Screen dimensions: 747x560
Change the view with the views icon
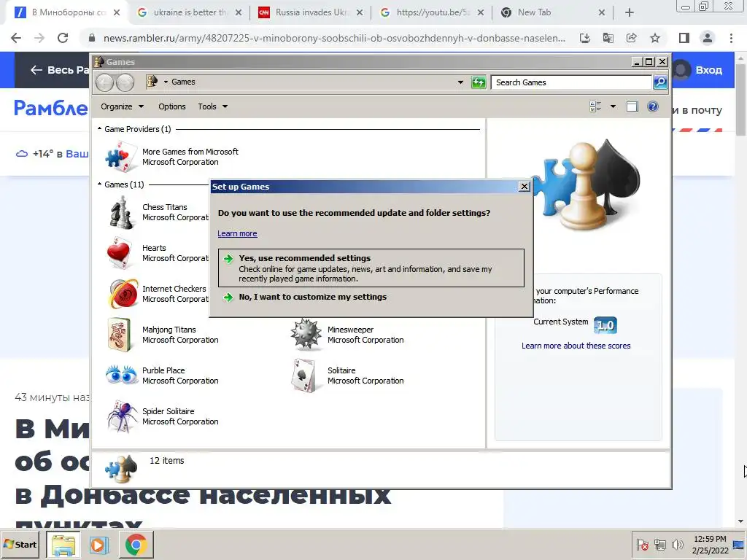tap(595, 106)
